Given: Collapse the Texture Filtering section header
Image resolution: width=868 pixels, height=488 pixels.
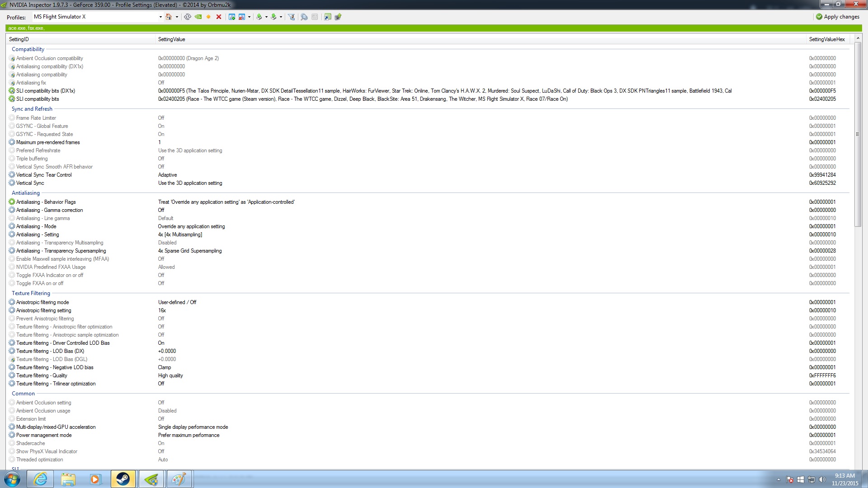Looking at the screenshot, I should coord(31,293).
